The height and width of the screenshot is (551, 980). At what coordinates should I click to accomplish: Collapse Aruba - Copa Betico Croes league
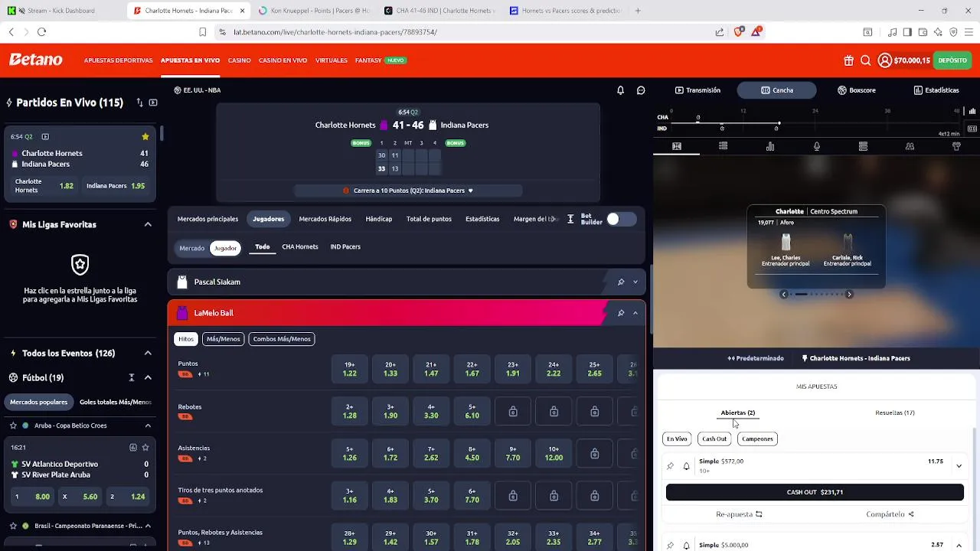pos(148,425)
